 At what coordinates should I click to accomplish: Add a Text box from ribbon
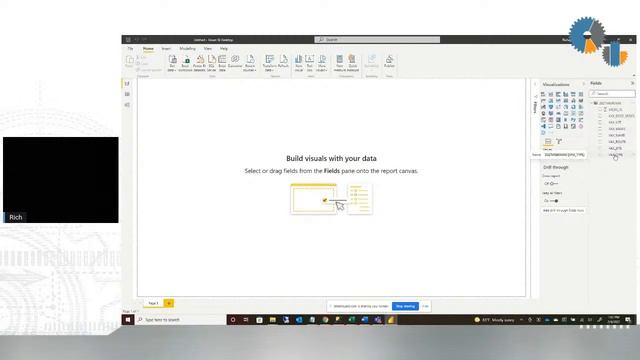tap(309, 63)
